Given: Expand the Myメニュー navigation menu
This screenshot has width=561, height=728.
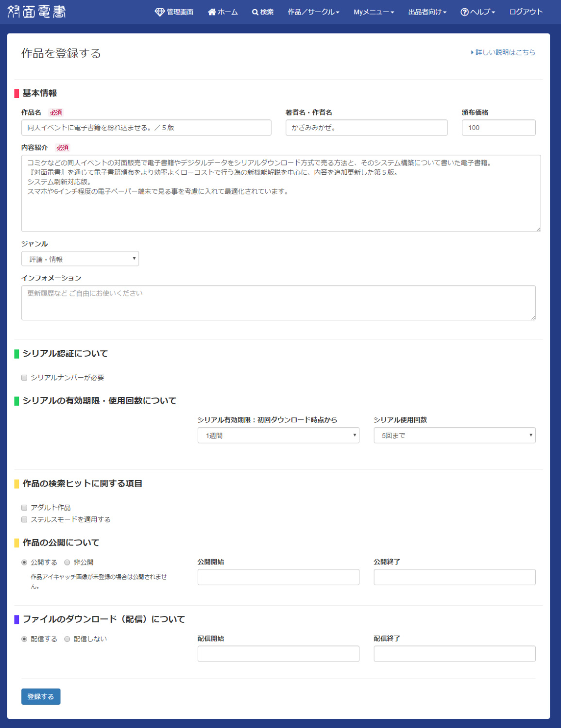Looking at the screenshot, I should tap(374, 12).
